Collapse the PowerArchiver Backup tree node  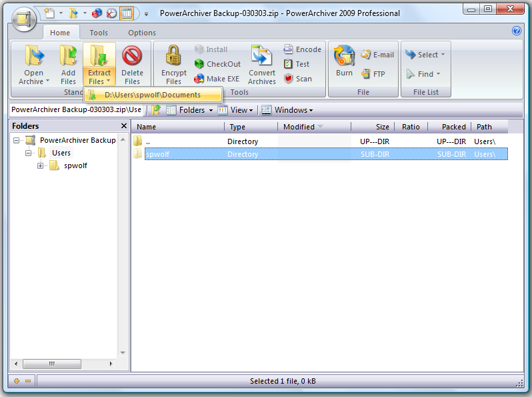(x=16, y=140)
